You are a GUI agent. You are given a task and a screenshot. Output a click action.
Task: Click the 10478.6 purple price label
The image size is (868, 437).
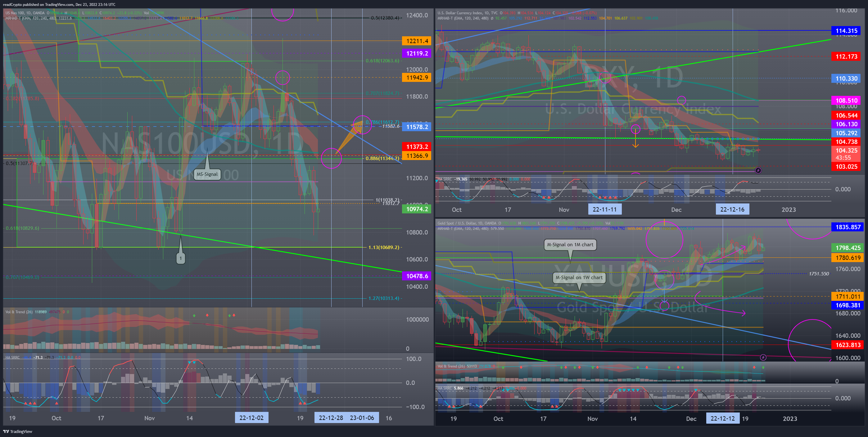[417, 276]
